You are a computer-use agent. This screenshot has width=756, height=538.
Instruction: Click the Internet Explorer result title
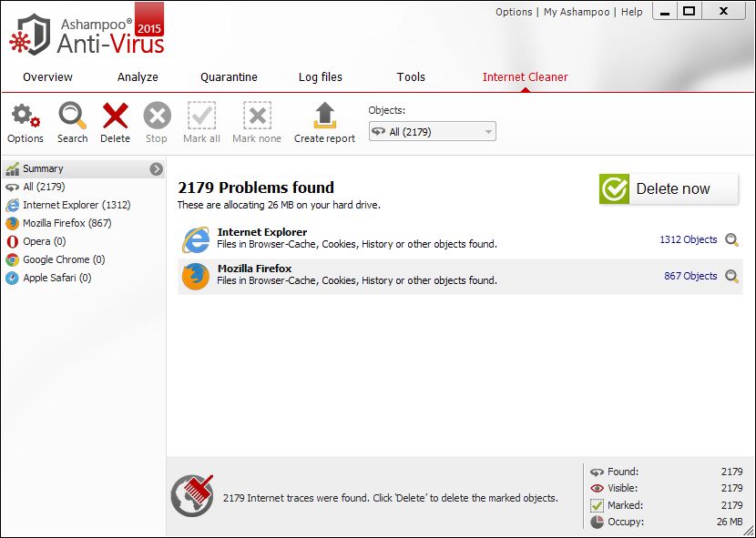point(262,232)
